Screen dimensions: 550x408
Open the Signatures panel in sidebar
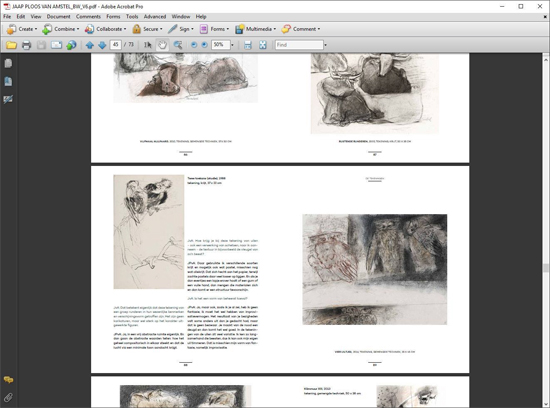[8, 99]
